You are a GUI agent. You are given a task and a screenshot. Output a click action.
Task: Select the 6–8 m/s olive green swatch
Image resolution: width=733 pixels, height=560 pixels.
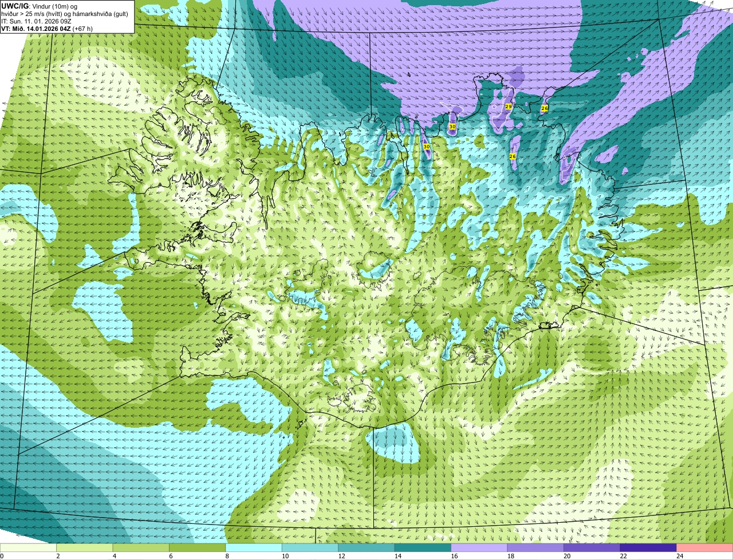[x=198, y=547]
